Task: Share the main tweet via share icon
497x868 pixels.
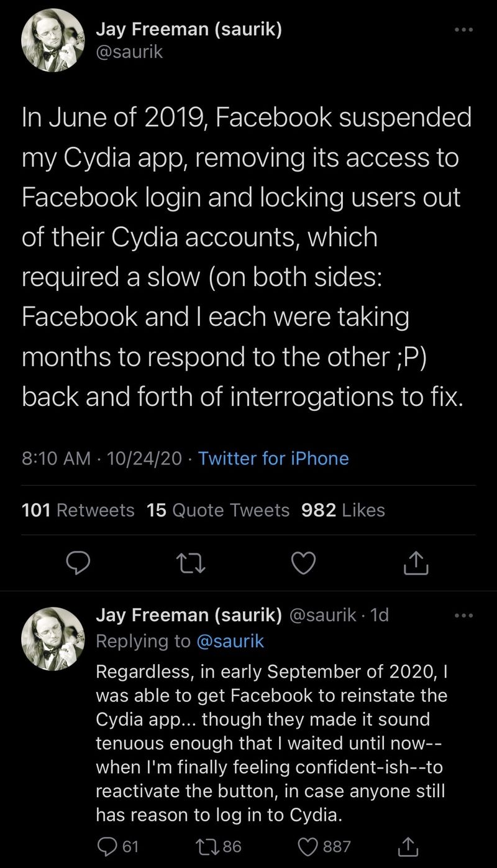Action: 416,563
